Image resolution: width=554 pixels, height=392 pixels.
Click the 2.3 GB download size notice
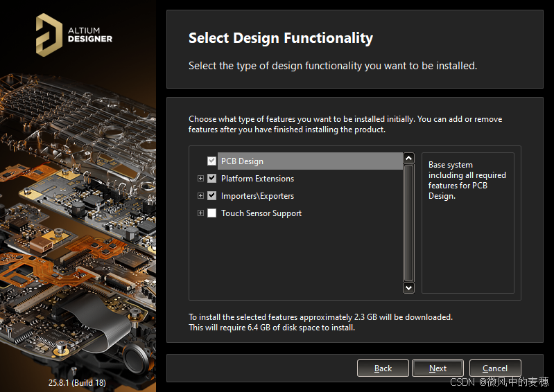(x=320, y=317)
